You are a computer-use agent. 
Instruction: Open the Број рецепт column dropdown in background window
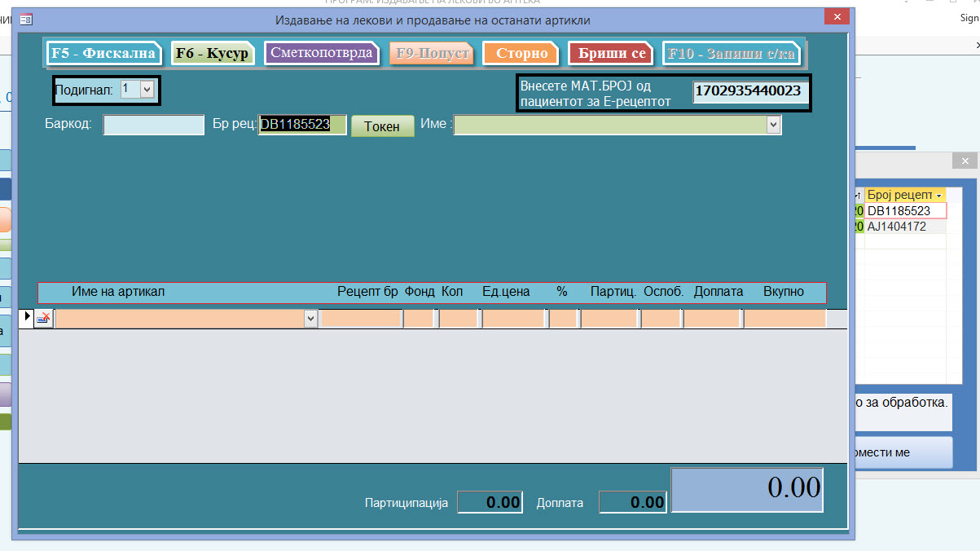(x=939, y=196)
